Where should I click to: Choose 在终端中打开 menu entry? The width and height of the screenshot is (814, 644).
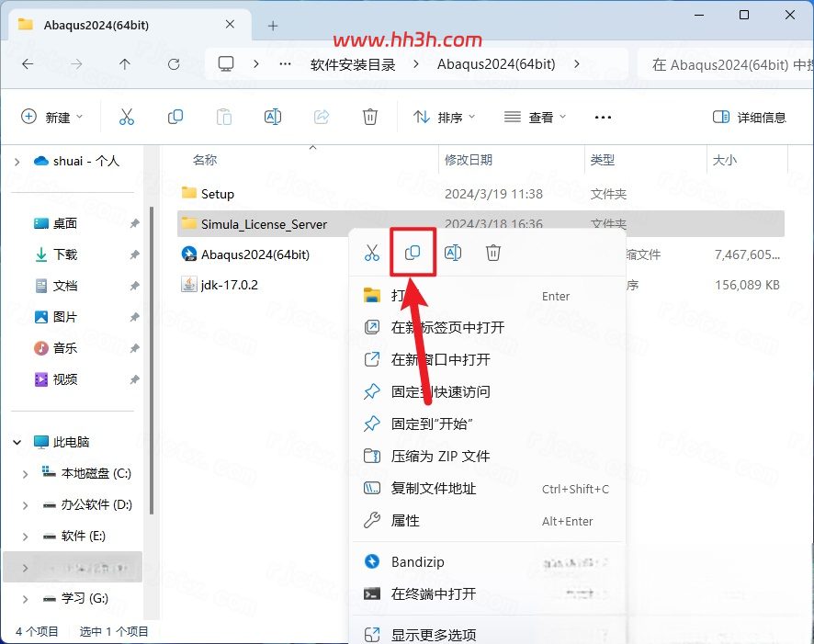[x=487, y=594]
